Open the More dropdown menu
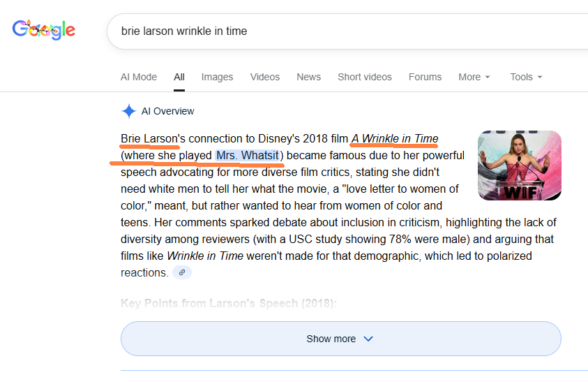 coord(474,77)
